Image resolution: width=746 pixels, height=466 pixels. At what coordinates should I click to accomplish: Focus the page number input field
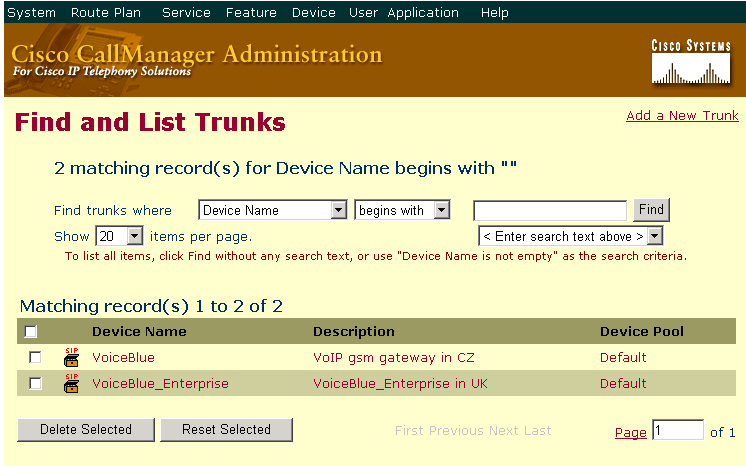pyautogui.click(x=677, y=430)
